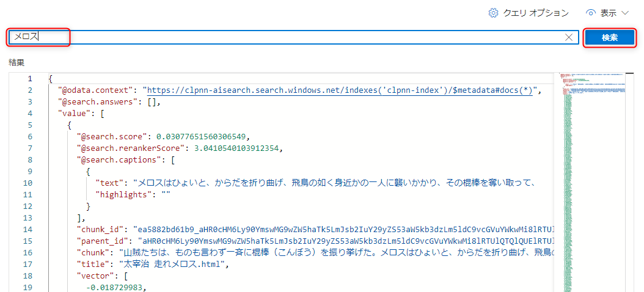Image resolution: width=644 pixels, height=292 pixels.
Task: Clear the search box with the X icon
Action: (569, 37)
